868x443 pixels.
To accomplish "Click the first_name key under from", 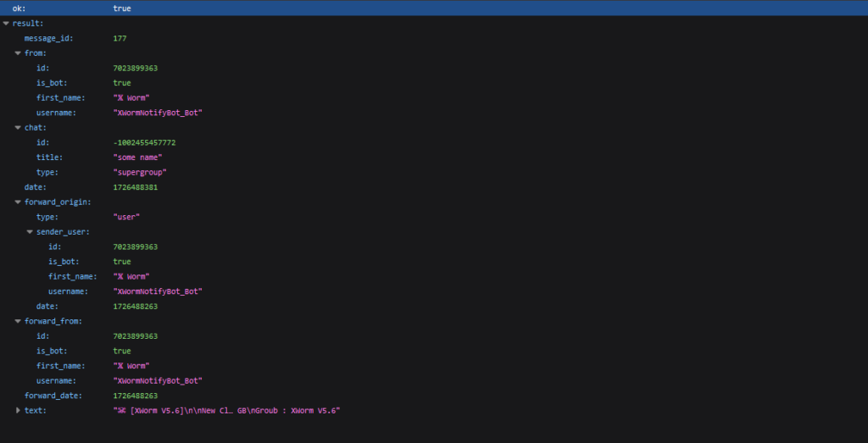I will pos(61,98).
